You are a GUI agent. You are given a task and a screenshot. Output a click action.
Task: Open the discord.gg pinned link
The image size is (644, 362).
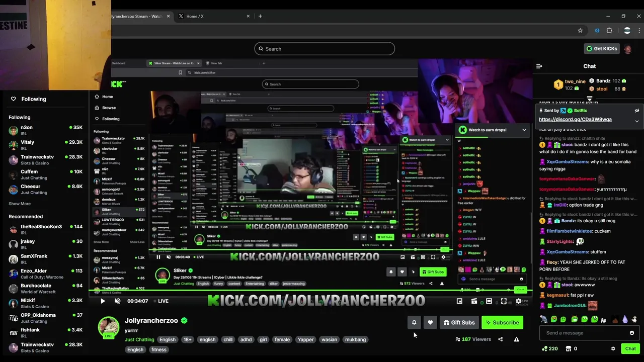(575, 120)
